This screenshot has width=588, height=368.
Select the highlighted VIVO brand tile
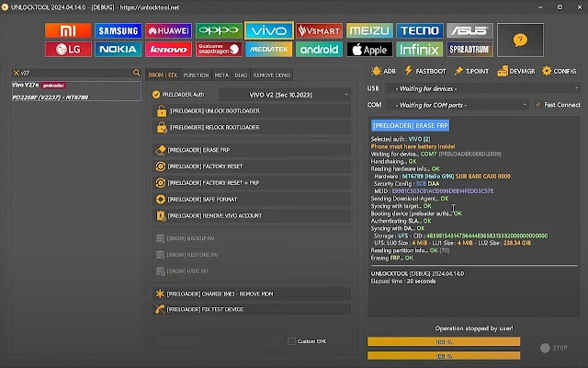click(269, 30)
